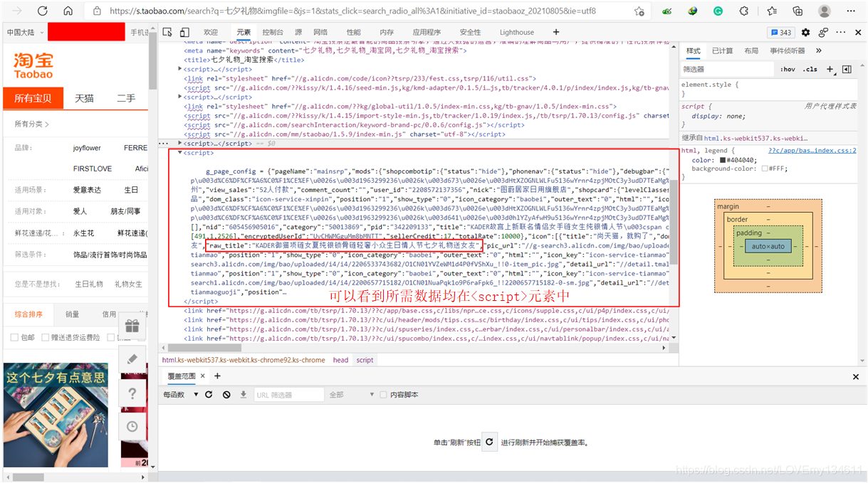
Task: Activate the DevTools inspect element picker
Action: [x=167, y=32]
